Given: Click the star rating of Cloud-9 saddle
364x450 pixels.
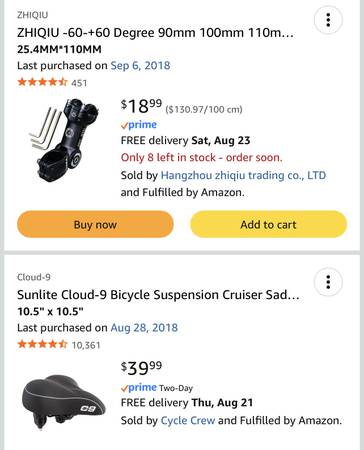Looking at the screenshot, I should coord(42,344).
